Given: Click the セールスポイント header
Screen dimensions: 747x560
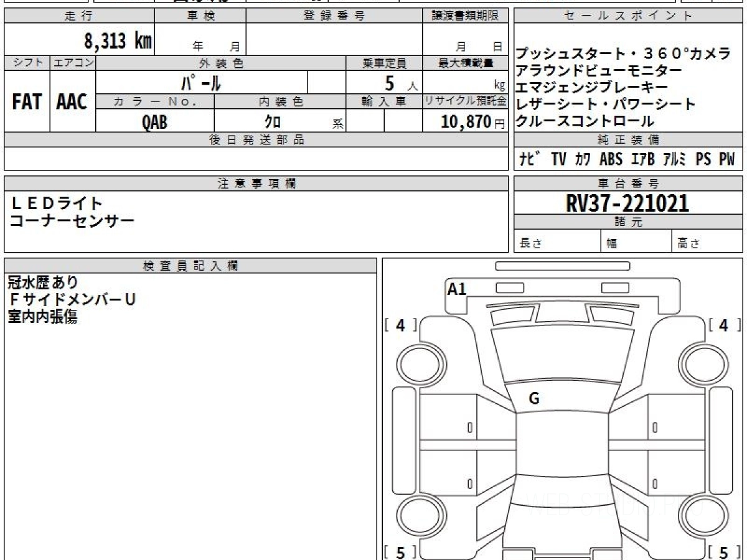Looking at the screenshot, I should coord(627,17).
